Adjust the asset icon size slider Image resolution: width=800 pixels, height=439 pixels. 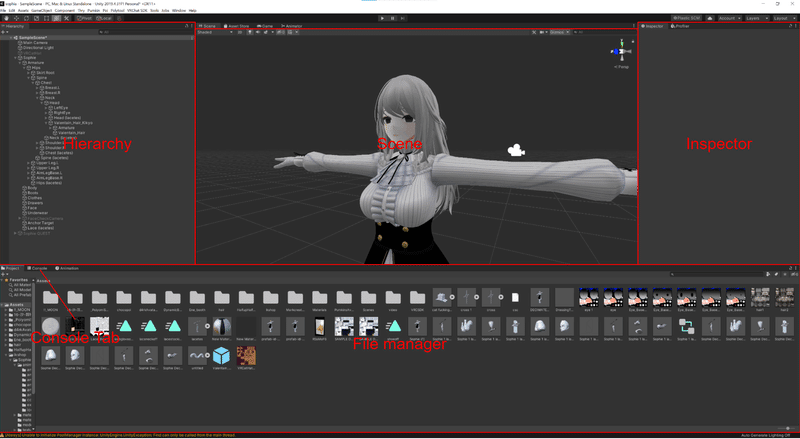coord(787,428)
